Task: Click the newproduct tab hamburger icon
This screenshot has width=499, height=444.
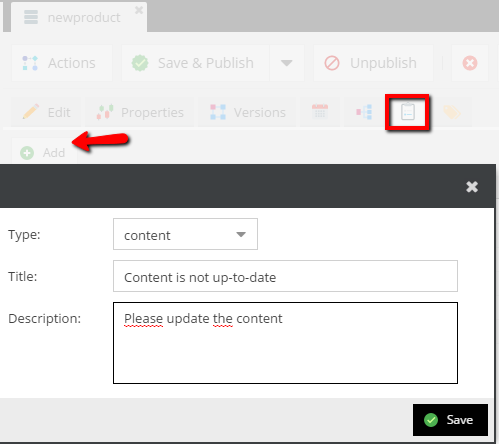Action: [31, 17]
